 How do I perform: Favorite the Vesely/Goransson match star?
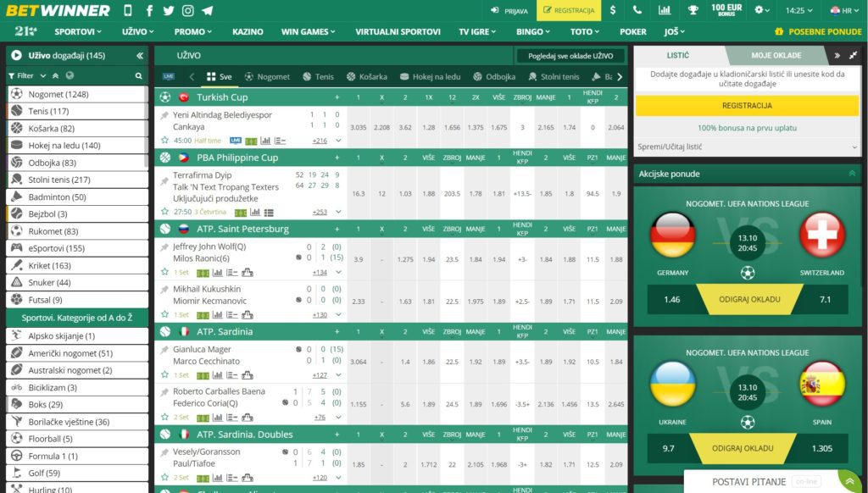(x=164, y=478)
